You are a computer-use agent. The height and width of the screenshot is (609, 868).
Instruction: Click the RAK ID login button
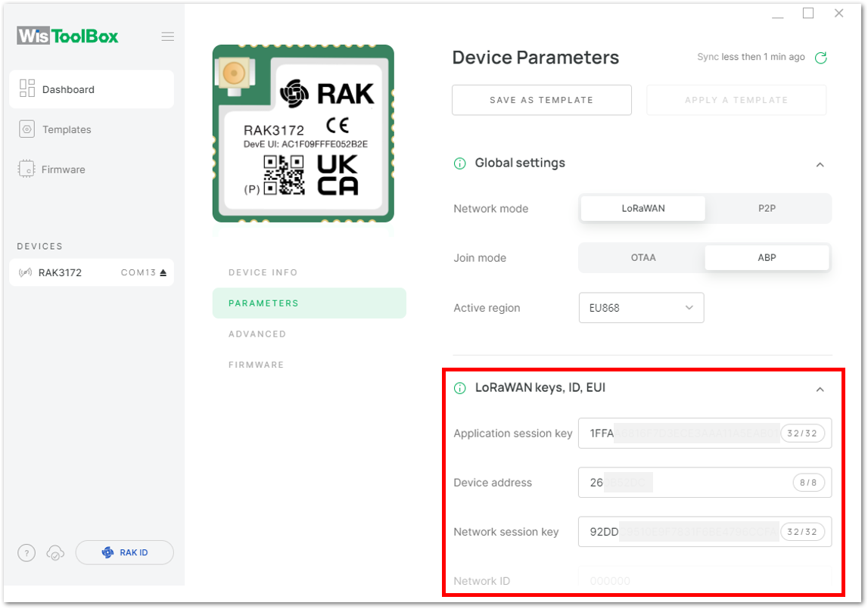coord(125,552)
